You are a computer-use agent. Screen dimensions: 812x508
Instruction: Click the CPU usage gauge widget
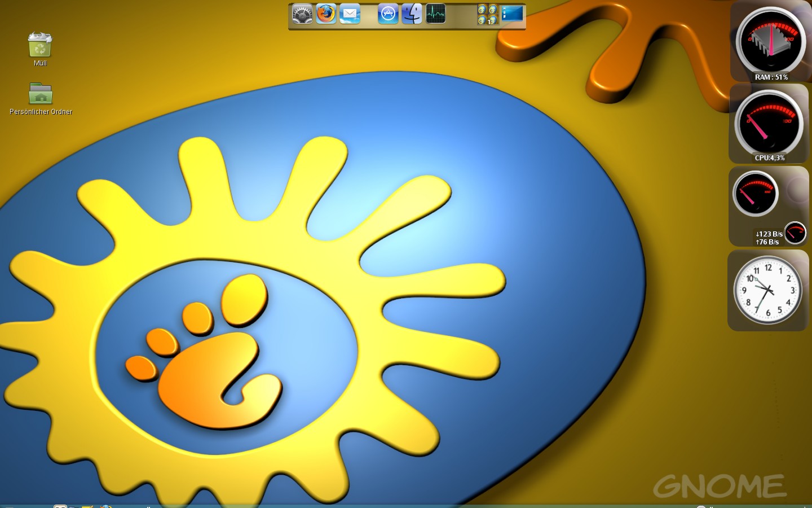click(x=769, y=122)
